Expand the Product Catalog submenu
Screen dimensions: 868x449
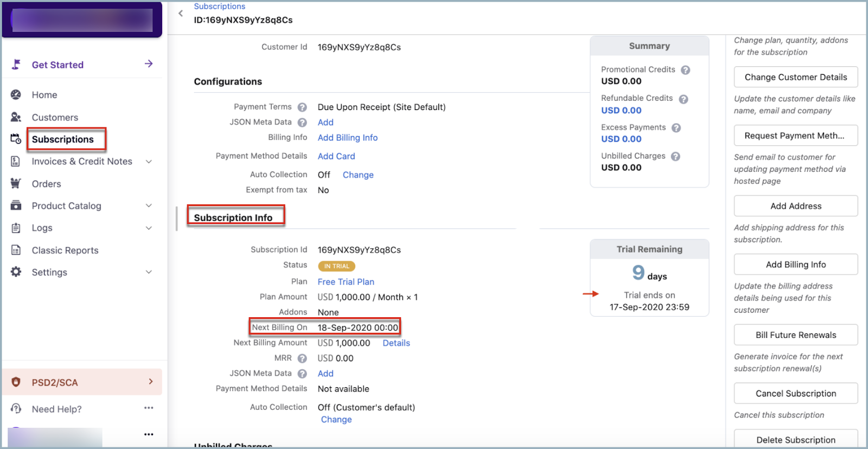(149, 206)
